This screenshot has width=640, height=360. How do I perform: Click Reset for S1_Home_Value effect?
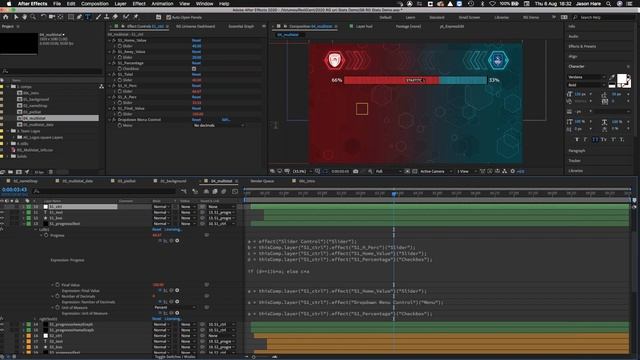point(196,40)
